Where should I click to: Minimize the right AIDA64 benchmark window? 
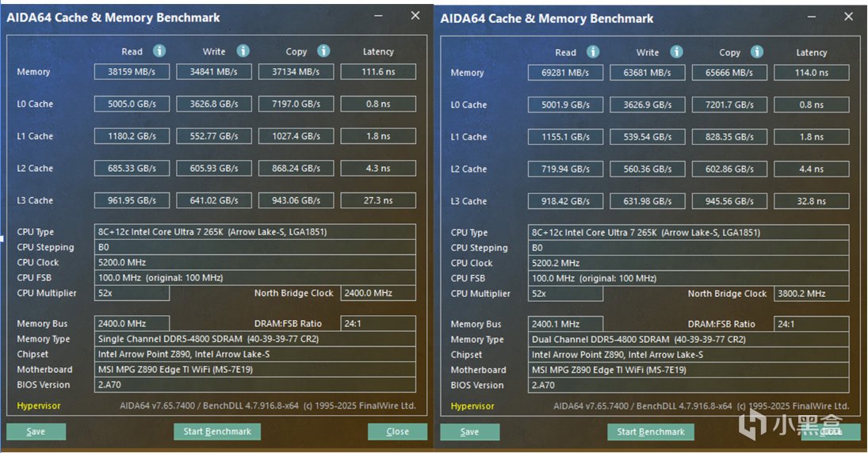812,17
